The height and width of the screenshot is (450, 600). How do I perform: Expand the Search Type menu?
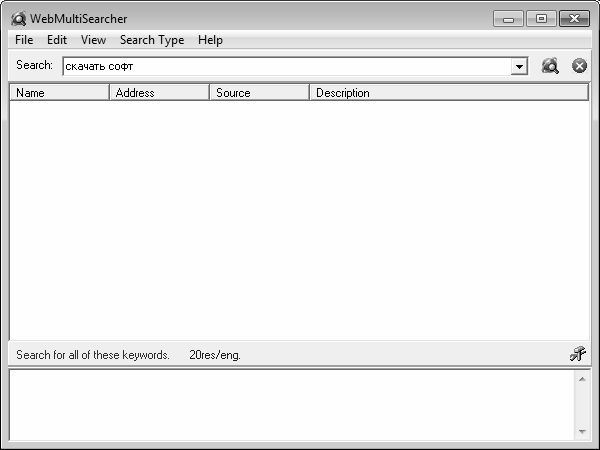click(152, 40)
